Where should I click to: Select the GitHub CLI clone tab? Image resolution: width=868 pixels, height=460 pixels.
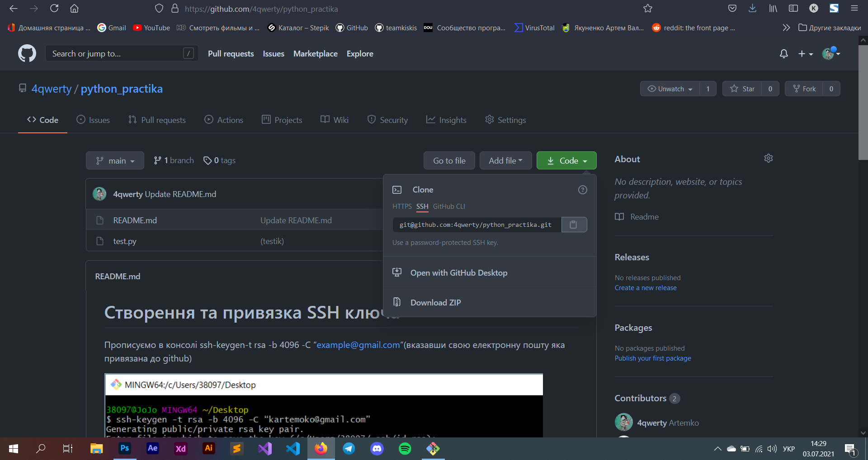point(449,207)
